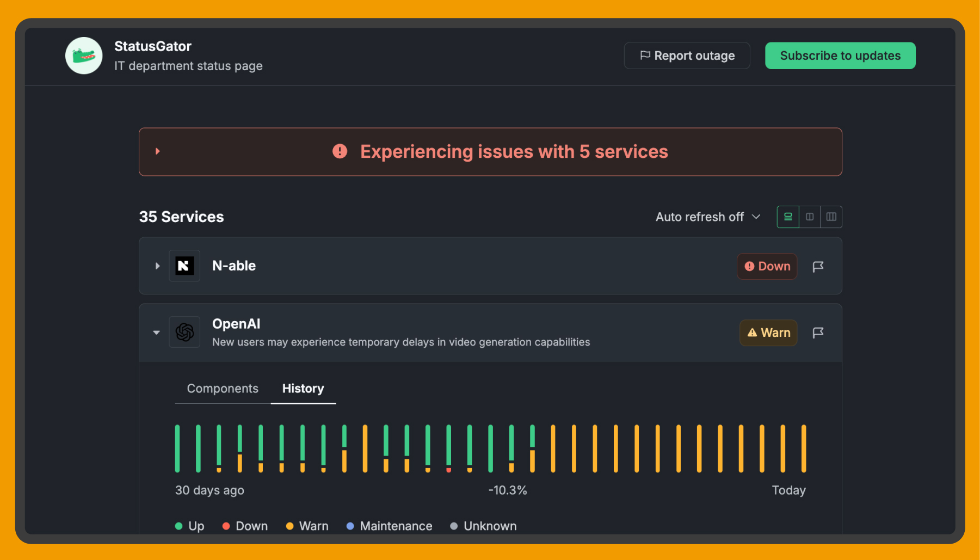Switch to single-column list view
The width and height of the screenshot is (980, 560).
(x=788, y=217)
